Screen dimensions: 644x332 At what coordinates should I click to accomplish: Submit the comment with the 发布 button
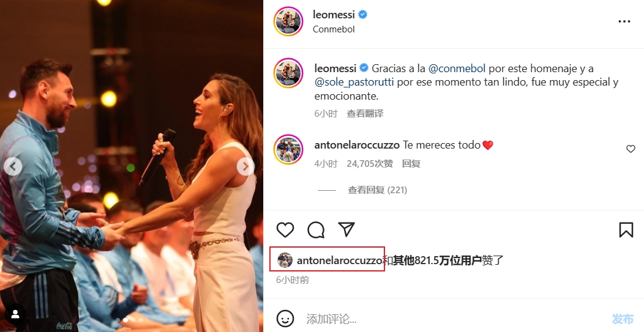pos(622,319)
